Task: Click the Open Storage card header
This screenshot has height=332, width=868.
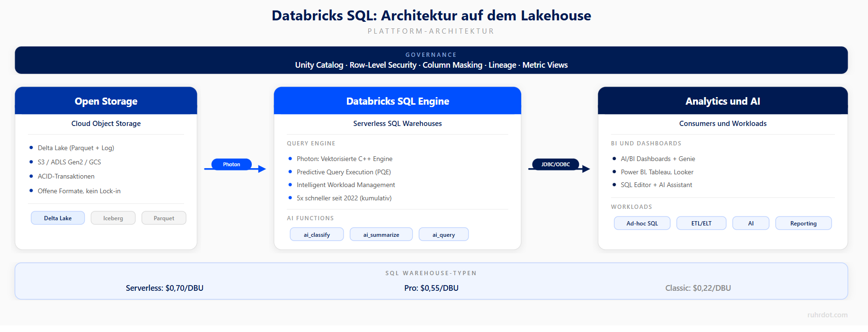Action: click(x=106, y=101)
